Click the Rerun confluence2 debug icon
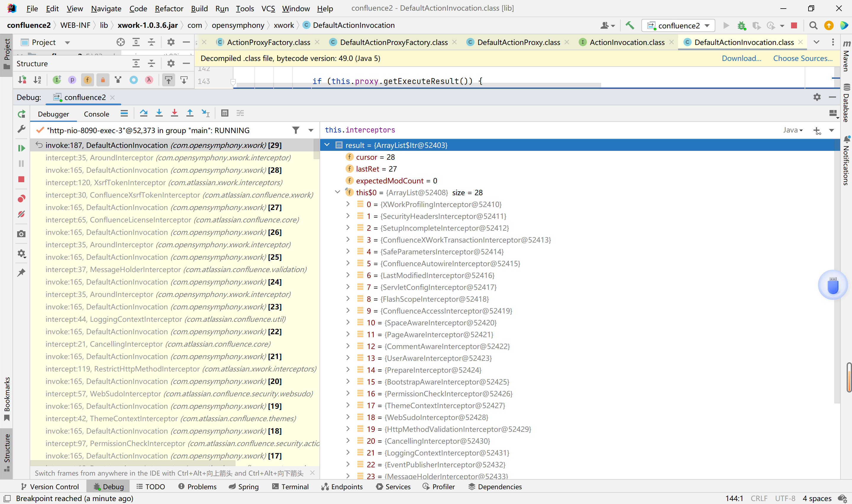Viewport: 852px width, 504px height. click(21, 114)
